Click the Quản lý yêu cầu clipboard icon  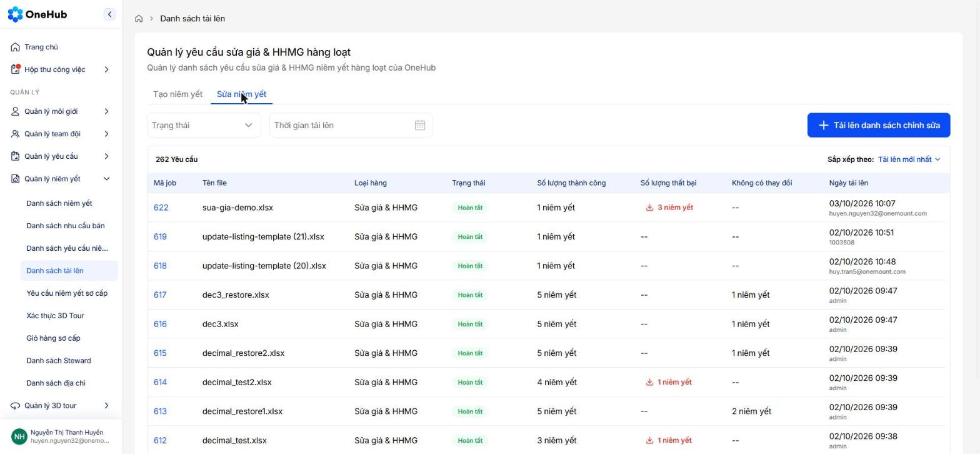15,156
